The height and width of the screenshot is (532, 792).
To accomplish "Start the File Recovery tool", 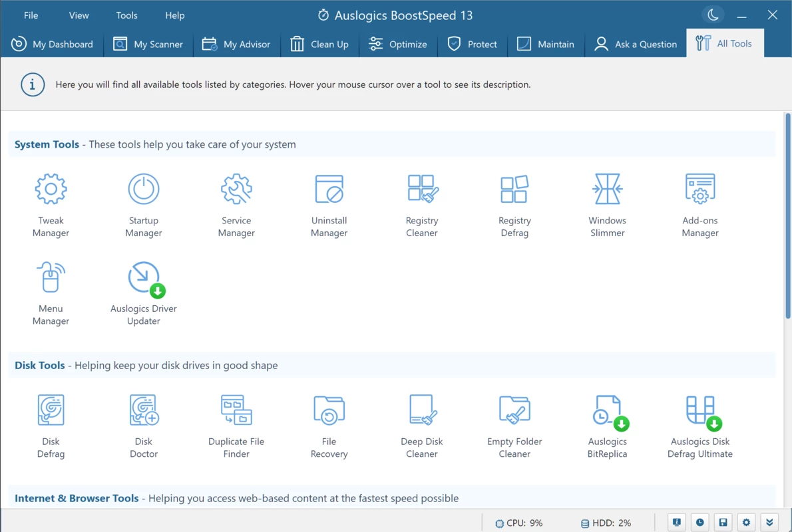I will [329, 426].
